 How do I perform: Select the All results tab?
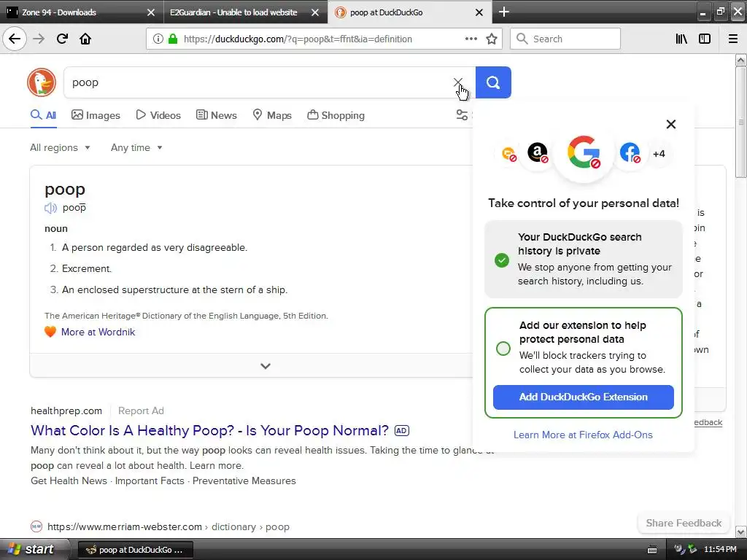pyautogui.click(x=43, y=115)
